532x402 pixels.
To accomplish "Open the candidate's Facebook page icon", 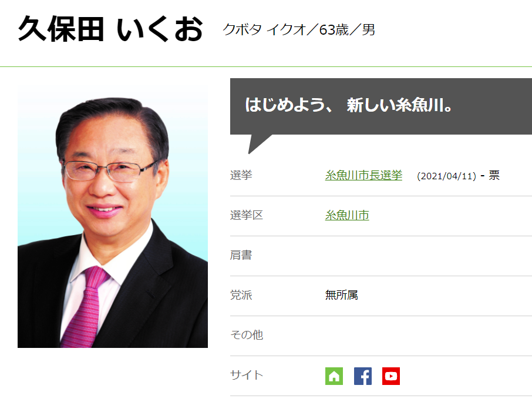I will [363, 376].
